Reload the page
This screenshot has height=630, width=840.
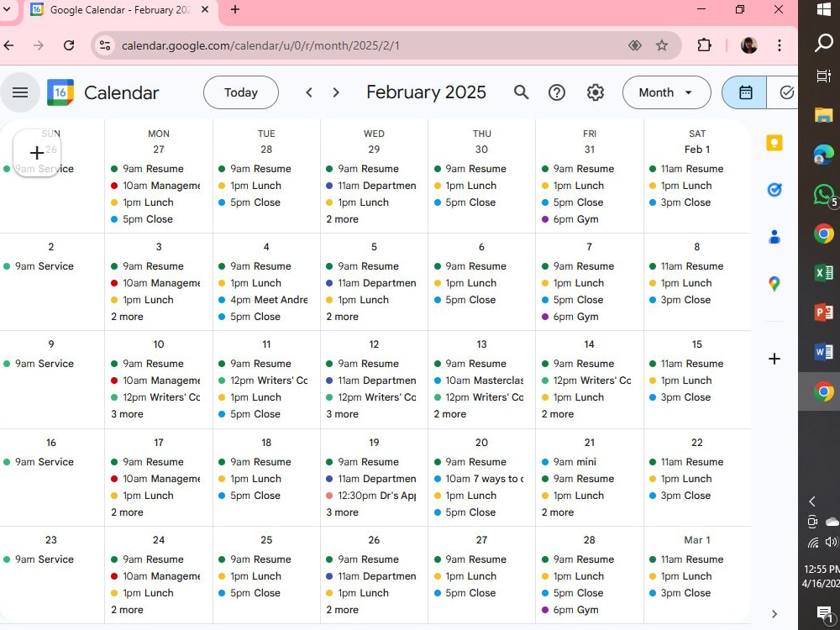pos(69,45)
